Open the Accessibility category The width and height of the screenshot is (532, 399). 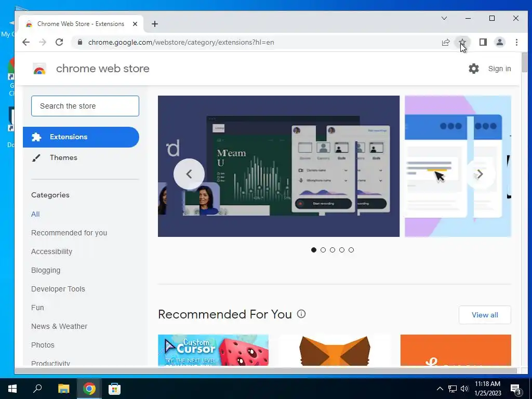click(x=51, y=251)
